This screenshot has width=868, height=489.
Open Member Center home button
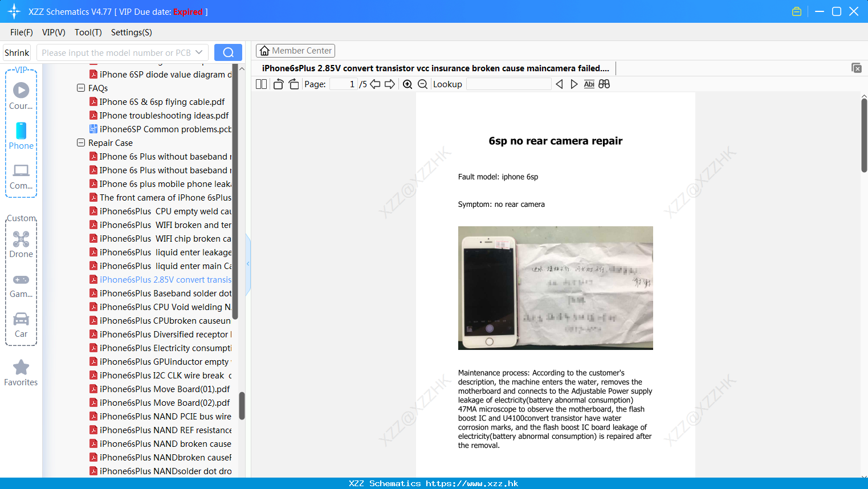295,51
